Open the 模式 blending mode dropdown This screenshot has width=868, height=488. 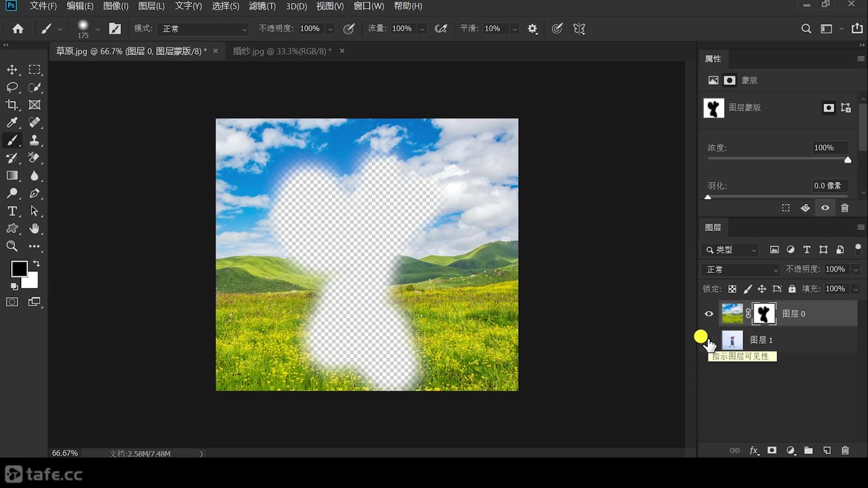pos(203,29)
